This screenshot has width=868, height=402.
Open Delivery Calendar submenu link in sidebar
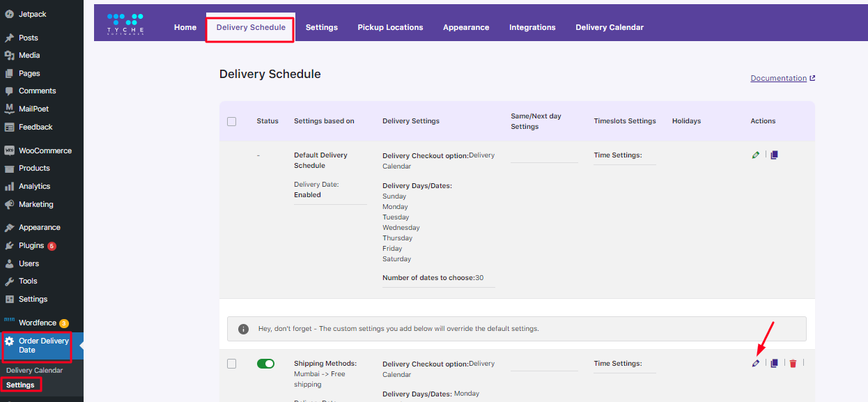[34, 371]
